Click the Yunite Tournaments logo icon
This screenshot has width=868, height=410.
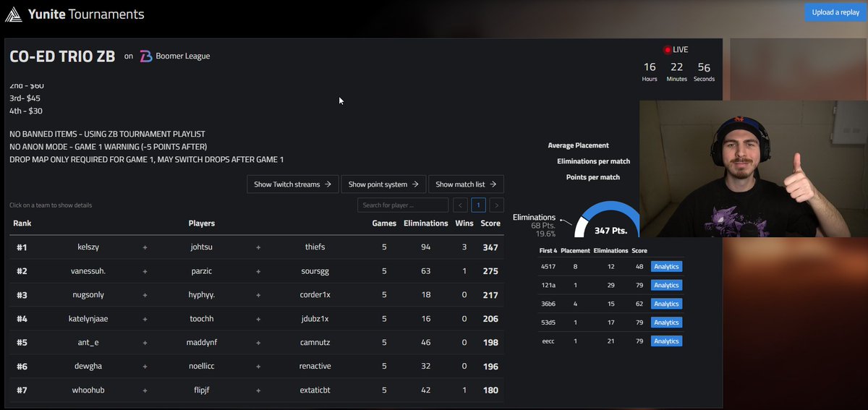click(14, 14)
